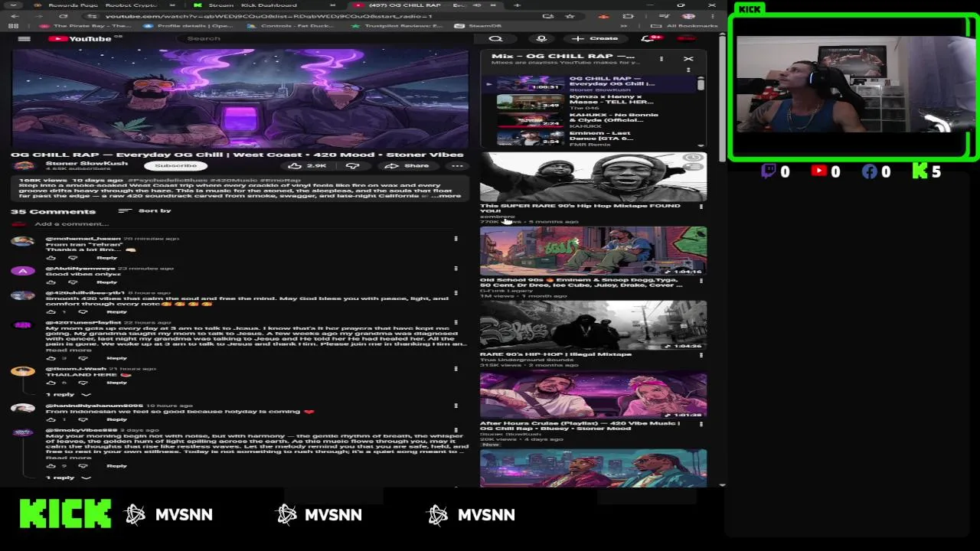Open the YouTube hamburger guide menu
The height and width of the screenshot is (551, 980).
pyautogui.click(x=24, y=38)
